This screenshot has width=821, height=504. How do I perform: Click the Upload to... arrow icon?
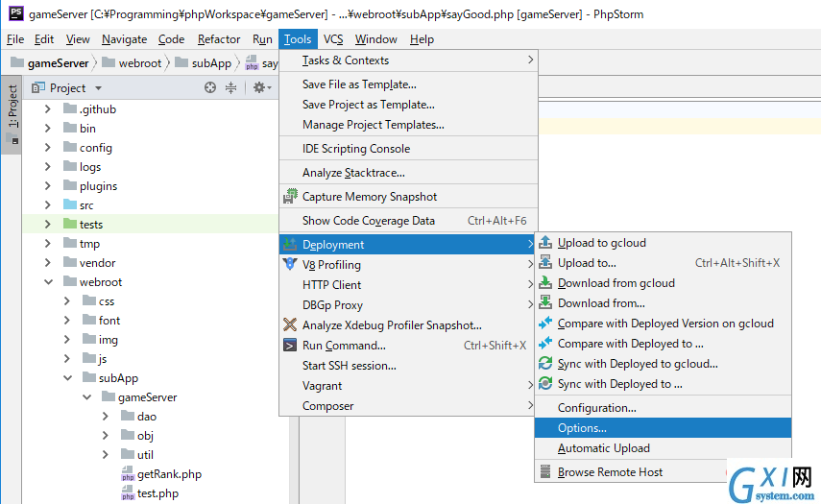coord(545,262)
